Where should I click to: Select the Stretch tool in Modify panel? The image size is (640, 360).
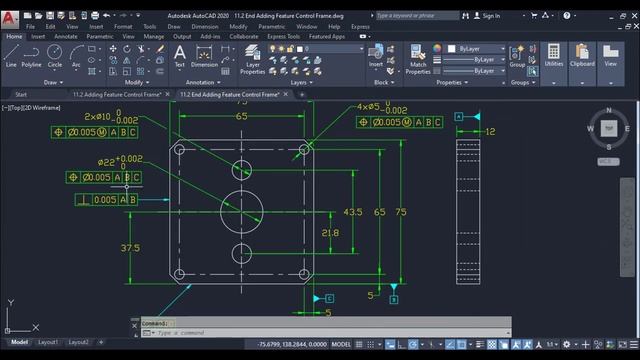pos(113,71)
